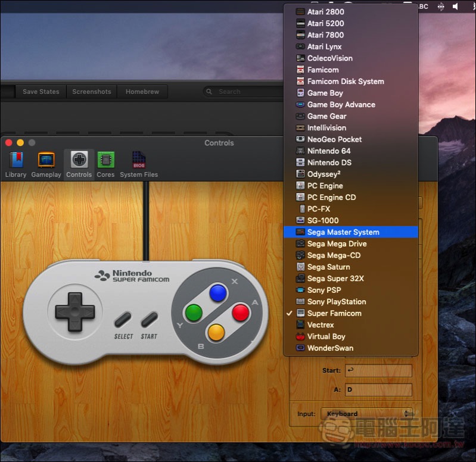476x462 pixels.
Task: Select Odyssey² menu entry
Action: pyautogui.click(x=351, y=174)
